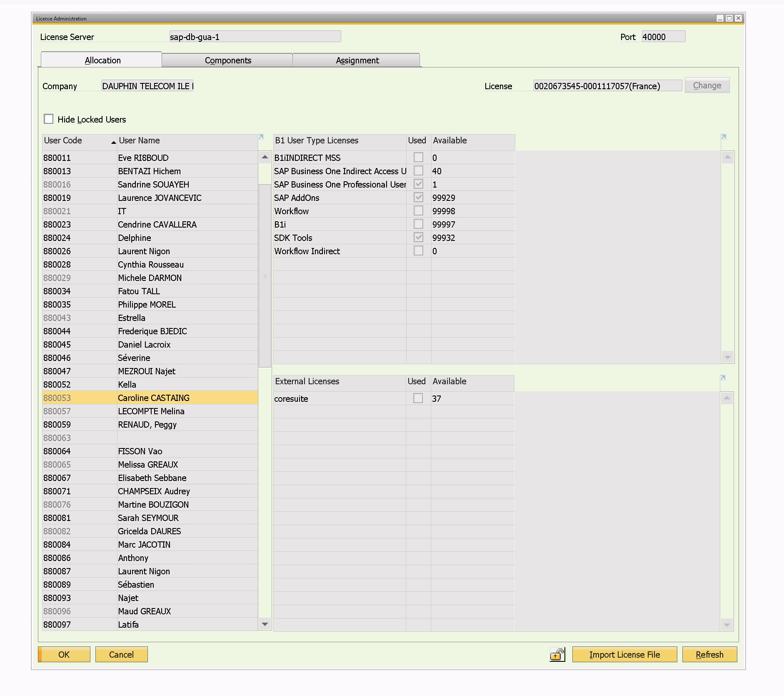Expand the External Licenses table icon
784x696 pixels.
(723, 378)
